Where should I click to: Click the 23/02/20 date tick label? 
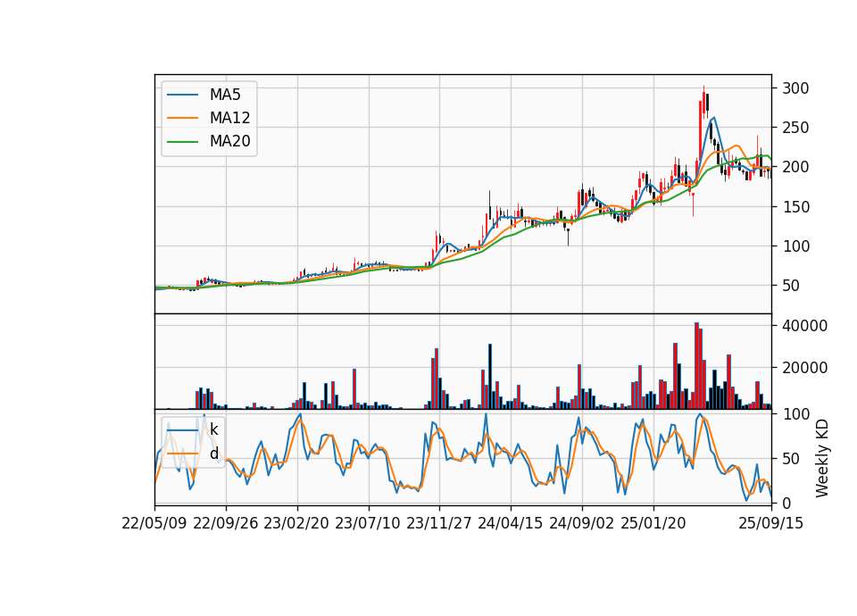click(296, 524)
